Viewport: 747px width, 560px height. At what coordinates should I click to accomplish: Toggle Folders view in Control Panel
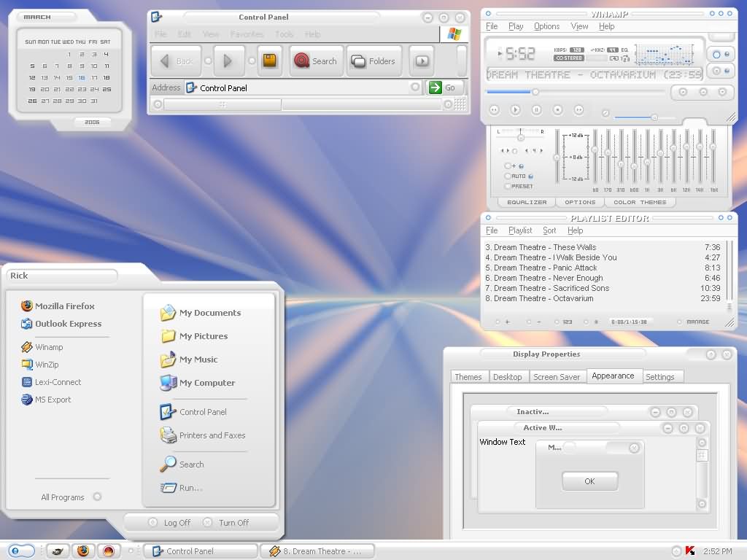pyautogui.click(x=374, y=61)
